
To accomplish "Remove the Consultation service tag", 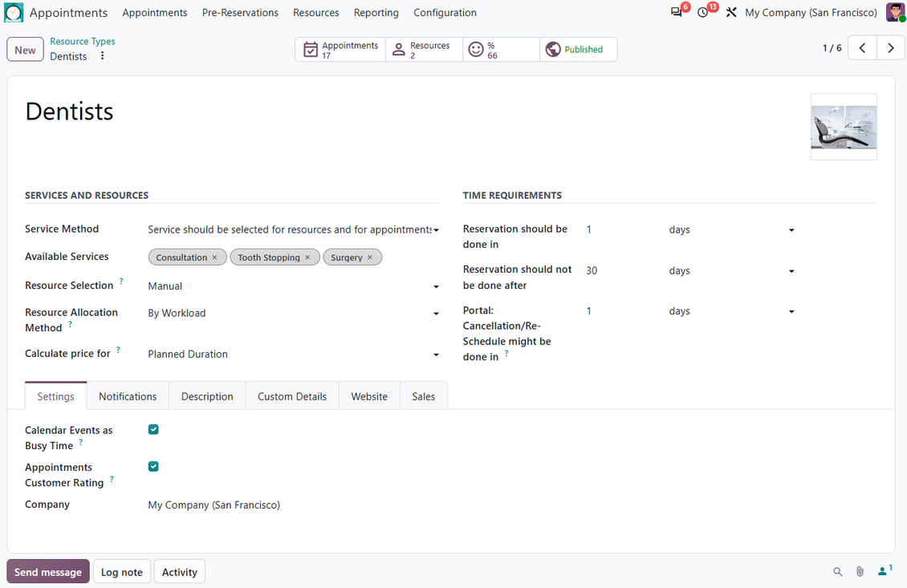I will click(x=214, y=258).
